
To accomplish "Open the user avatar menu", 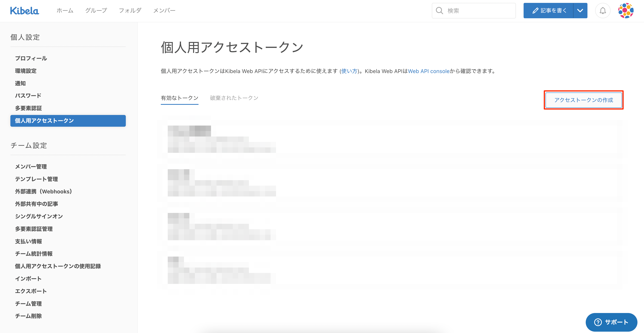I will pos(626,11).
